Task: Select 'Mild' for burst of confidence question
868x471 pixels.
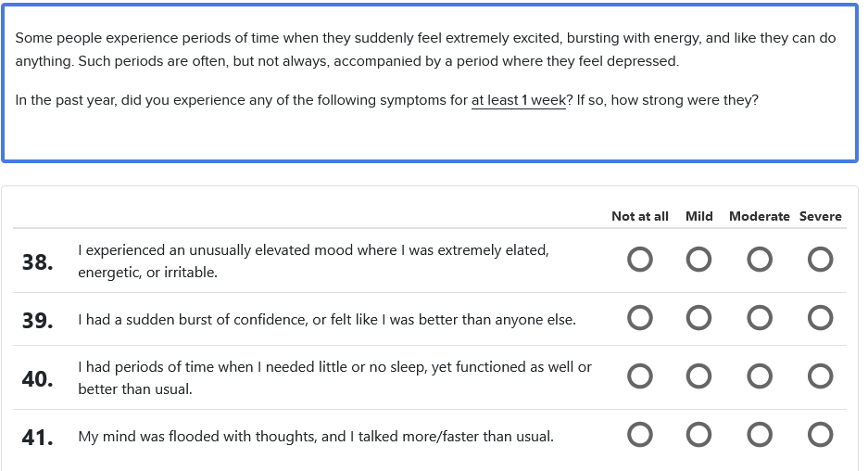Action: 699,319
